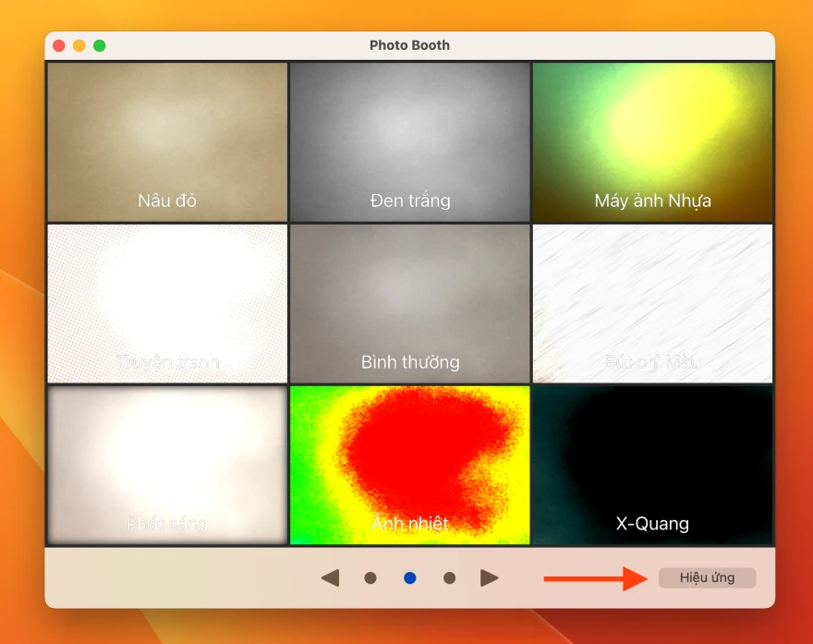Click the Photo Booth title bar text
Image resolution: width=813 pixels, height=644 pixels.
409,45
